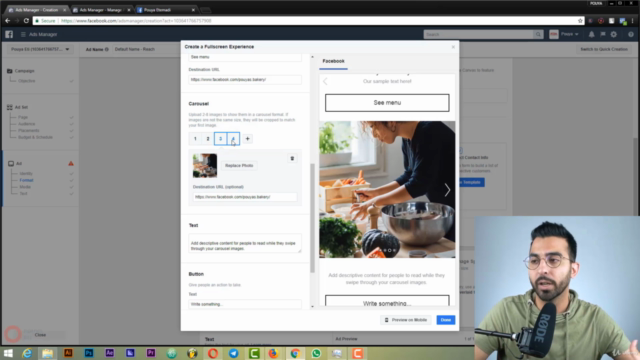The width and height of the screenshot is (640, 360).
Task: Go back using the preview left chevron
Action: 325,81
